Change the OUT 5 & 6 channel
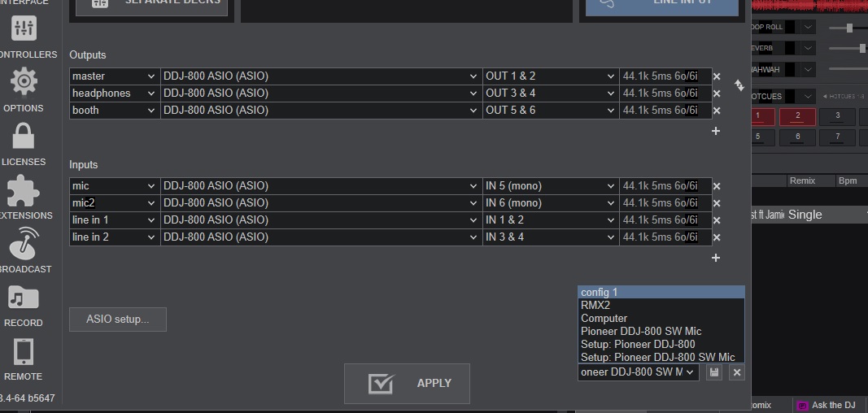The width and height of the screenshot is (868, 413). click(x=551, y=111)
